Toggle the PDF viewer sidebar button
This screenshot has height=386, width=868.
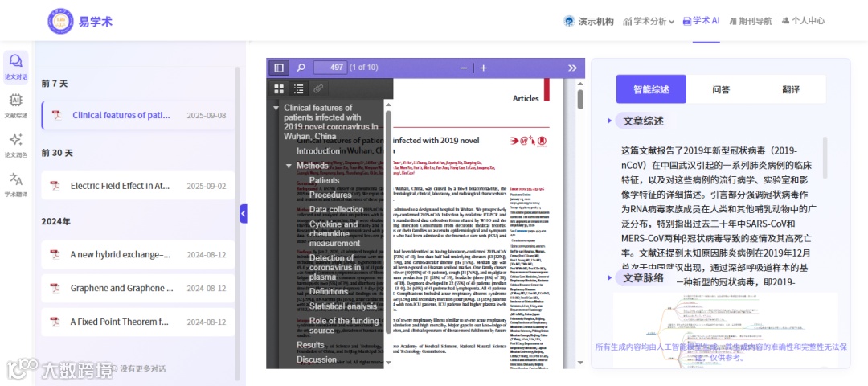tap(278, 68)
